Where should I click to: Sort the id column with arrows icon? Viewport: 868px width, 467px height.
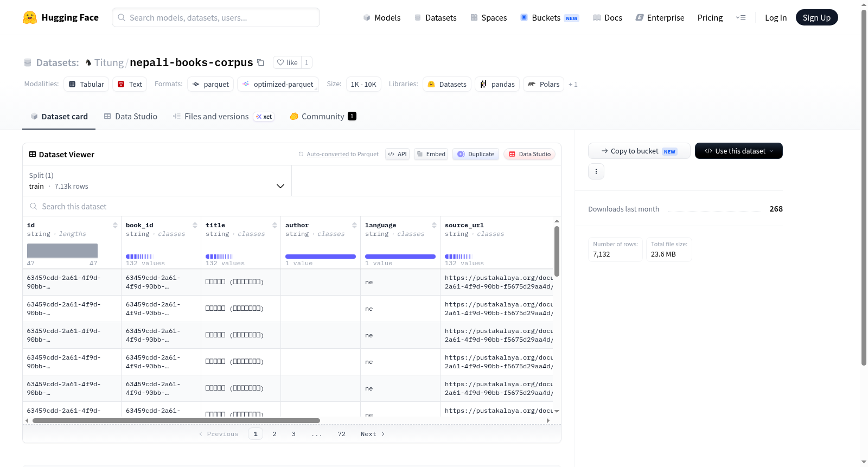(x=115, y=225)
